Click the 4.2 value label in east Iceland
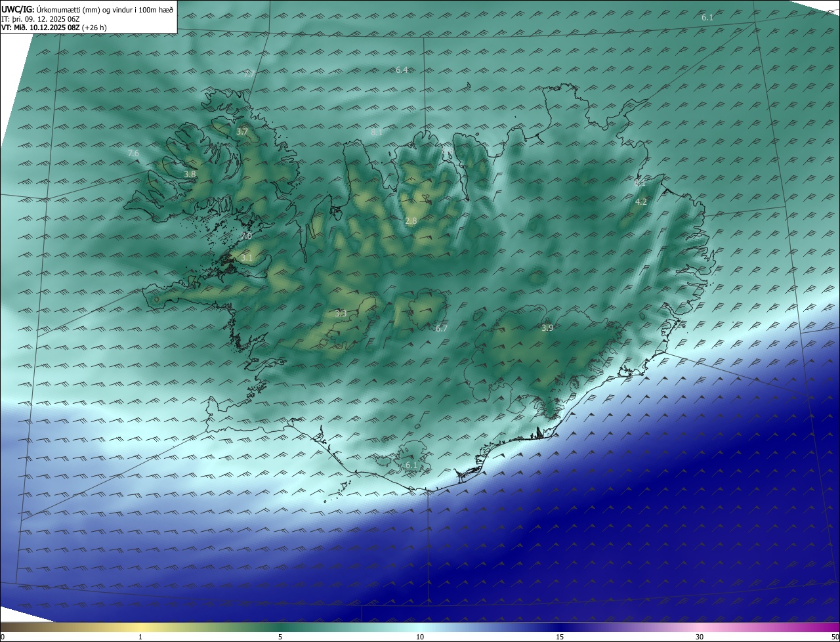 point(641,202)
